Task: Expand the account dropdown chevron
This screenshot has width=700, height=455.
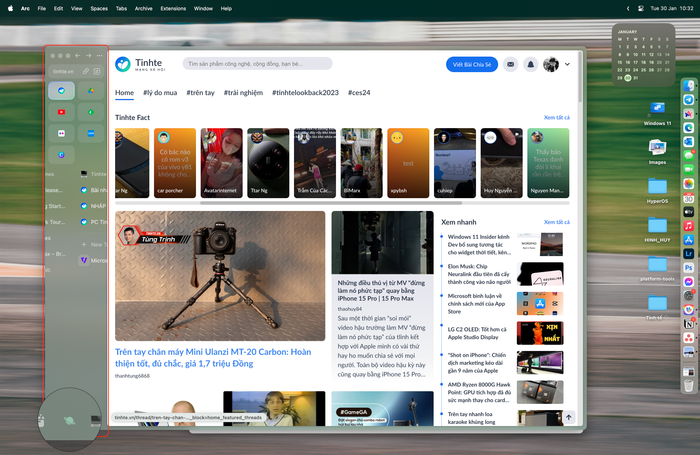Action: (x=567, y=64)
